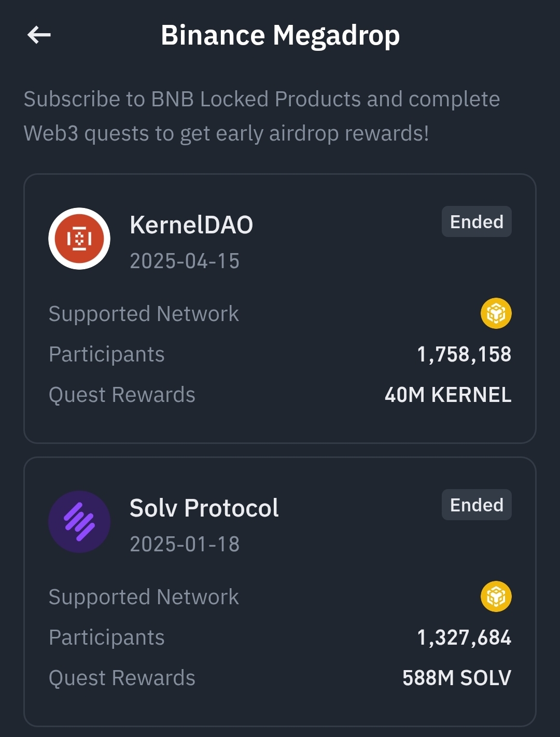Viewport: 560px width, 737px height.
Task: Tap the Subscribe to BNB Locked Products description
Action: point(262,116)
